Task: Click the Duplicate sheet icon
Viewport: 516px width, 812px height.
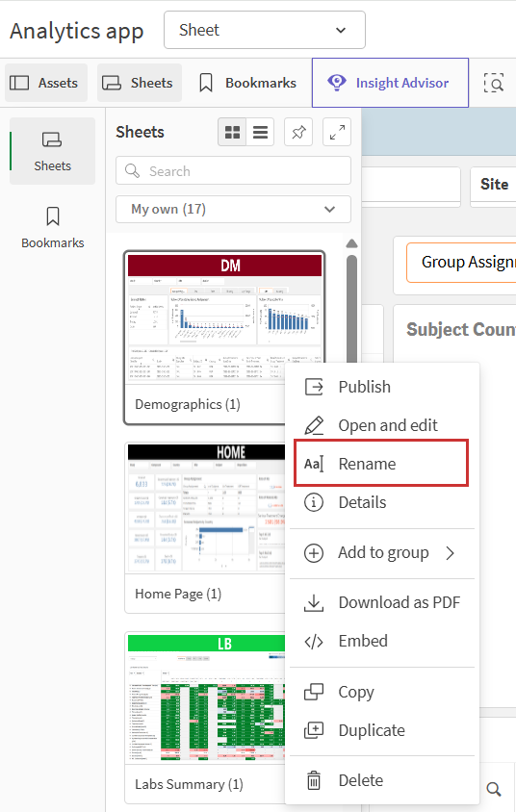Action: [x=314, y=730]
